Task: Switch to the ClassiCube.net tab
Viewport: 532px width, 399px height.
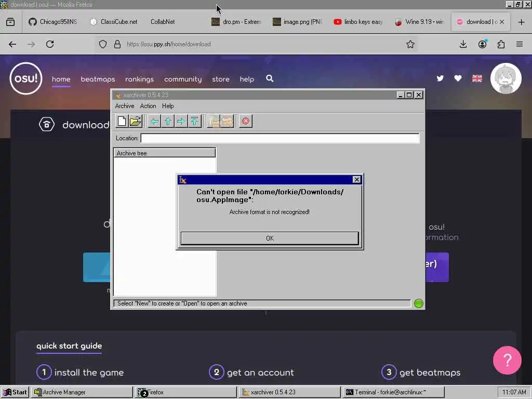Action: pyautogui.click(x=114, y=22)
